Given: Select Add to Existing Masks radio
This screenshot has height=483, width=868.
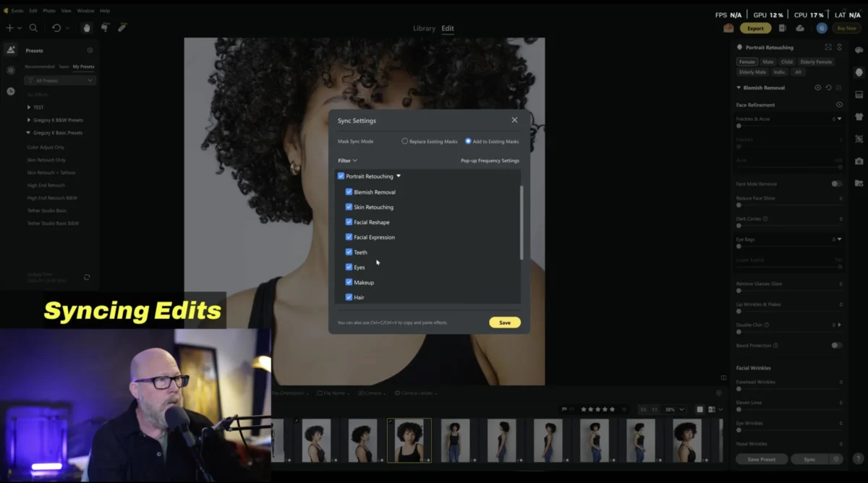Looking at the screenshot, I should click(x=468, y=141).
